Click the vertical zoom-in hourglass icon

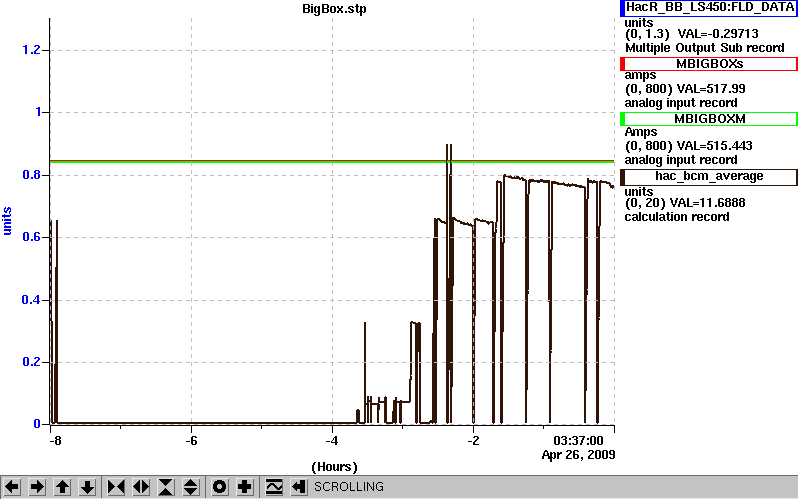(166, 487)
